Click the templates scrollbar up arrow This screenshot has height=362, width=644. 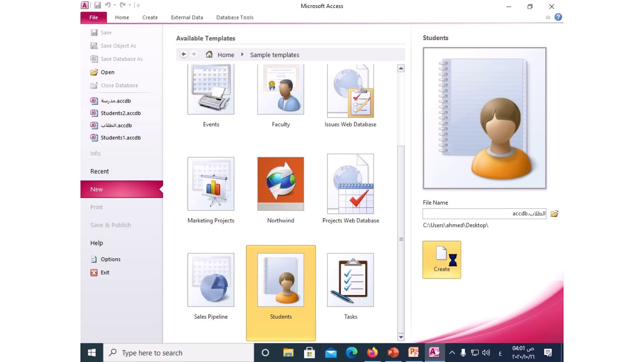pos(401,68)
